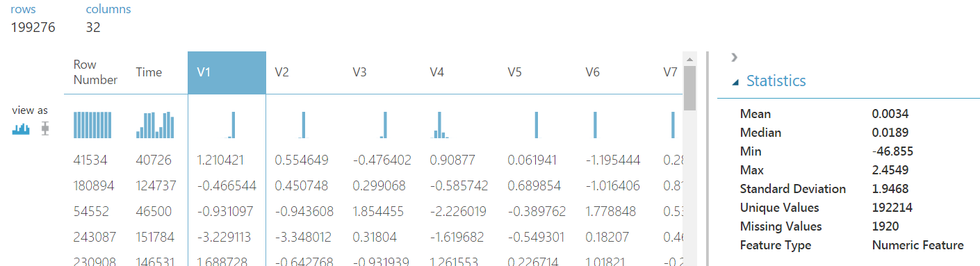Click cell value 1.778848
The image size is (980, 266).
(x=610, y=211)
